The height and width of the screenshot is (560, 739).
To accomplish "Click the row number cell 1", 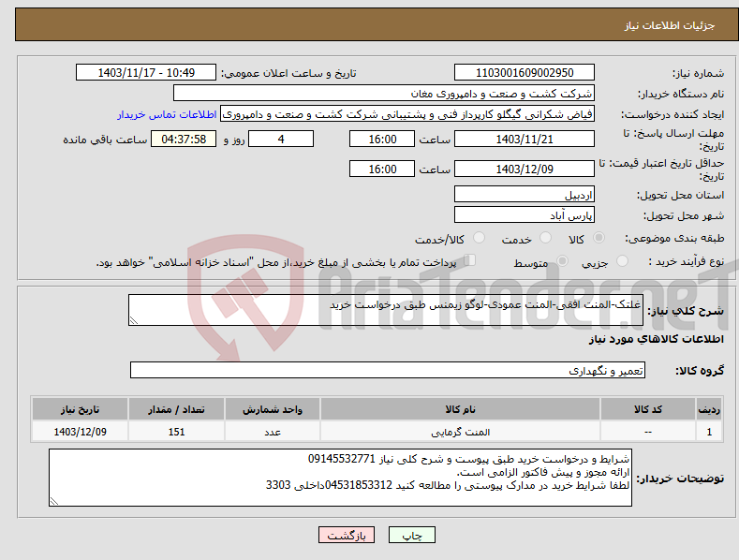I will [709, 432].
